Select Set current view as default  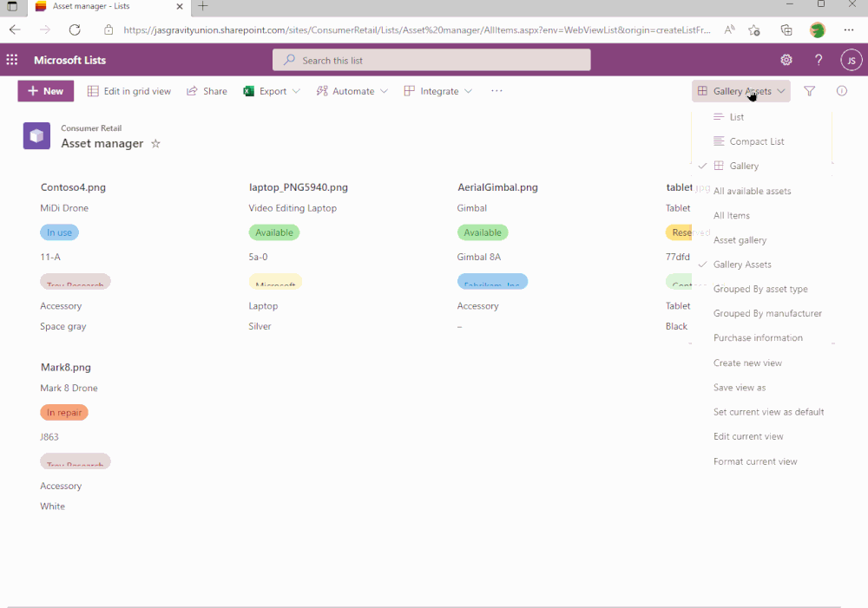click(766, 411)
